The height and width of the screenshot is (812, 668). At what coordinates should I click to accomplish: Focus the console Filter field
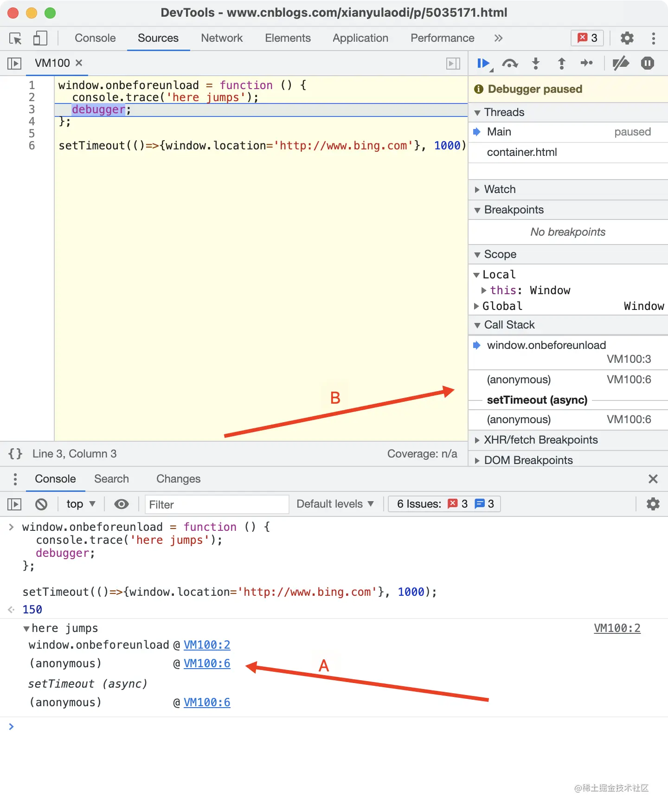217,504
